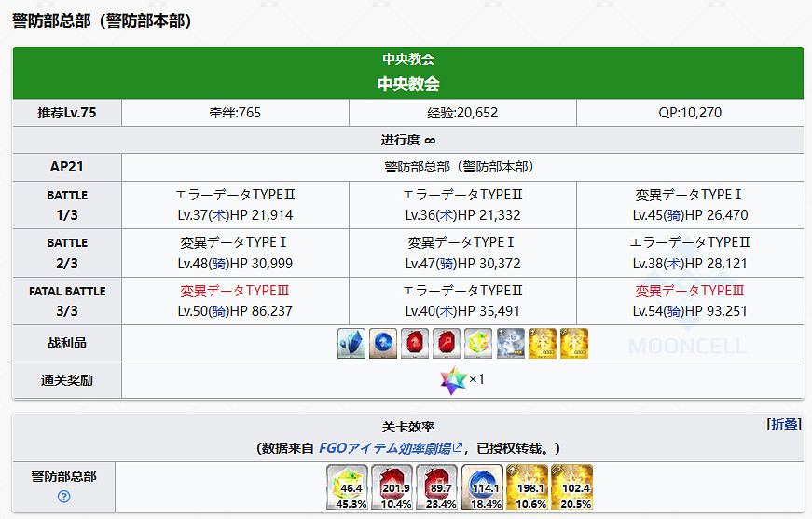
Task: Click the BATTLE 2/3 row header
Action: point(67,253)
